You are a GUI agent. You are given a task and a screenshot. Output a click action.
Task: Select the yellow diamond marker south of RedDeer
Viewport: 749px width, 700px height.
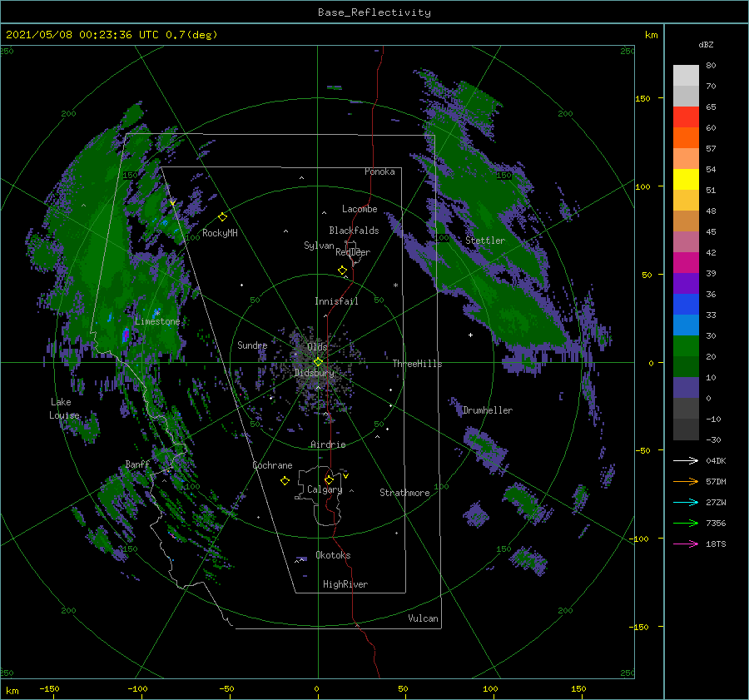coord(343,271)
